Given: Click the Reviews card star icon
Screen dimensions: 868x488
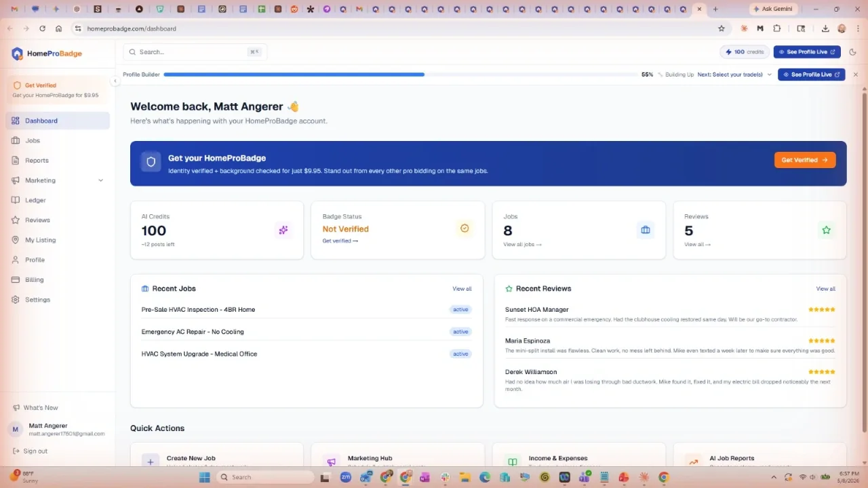Looking at the screenshot, I should click(826, 230).
